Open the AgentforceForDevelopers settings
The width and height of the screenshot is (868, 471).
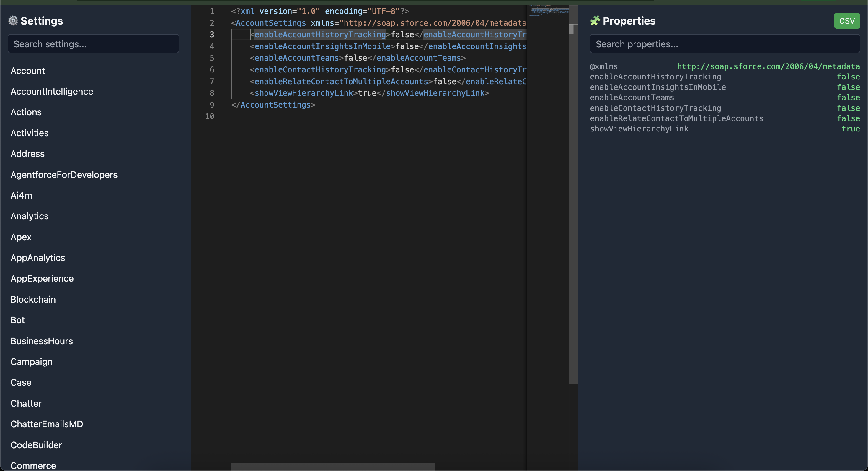64,175
